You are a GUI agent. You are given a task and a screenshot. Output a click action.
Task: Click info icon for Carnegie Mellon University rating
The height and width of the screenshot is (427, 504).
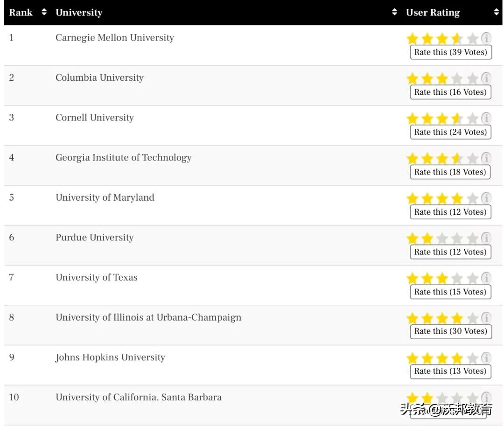[x=486, y=38]
